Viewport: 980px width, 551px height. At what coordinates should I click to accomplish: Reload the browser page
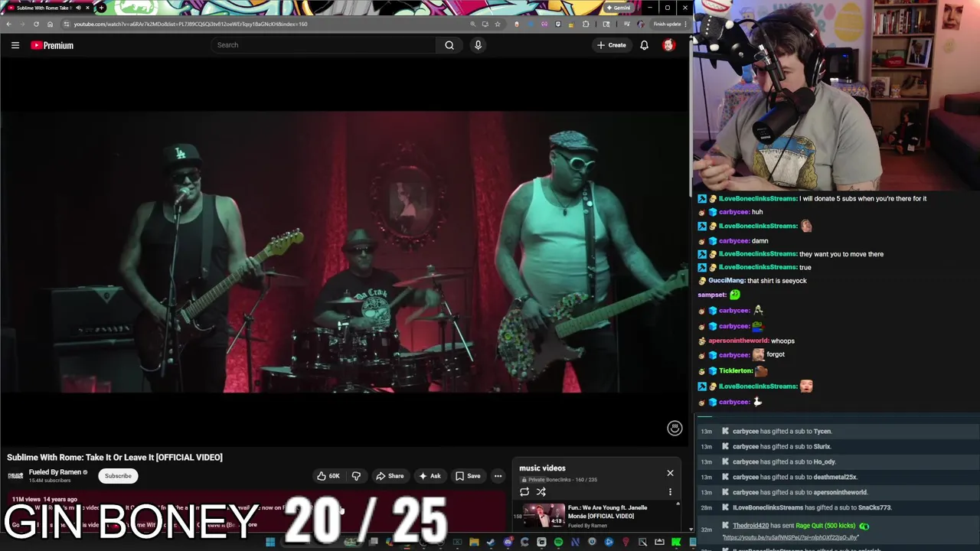(x=36, y=24)
